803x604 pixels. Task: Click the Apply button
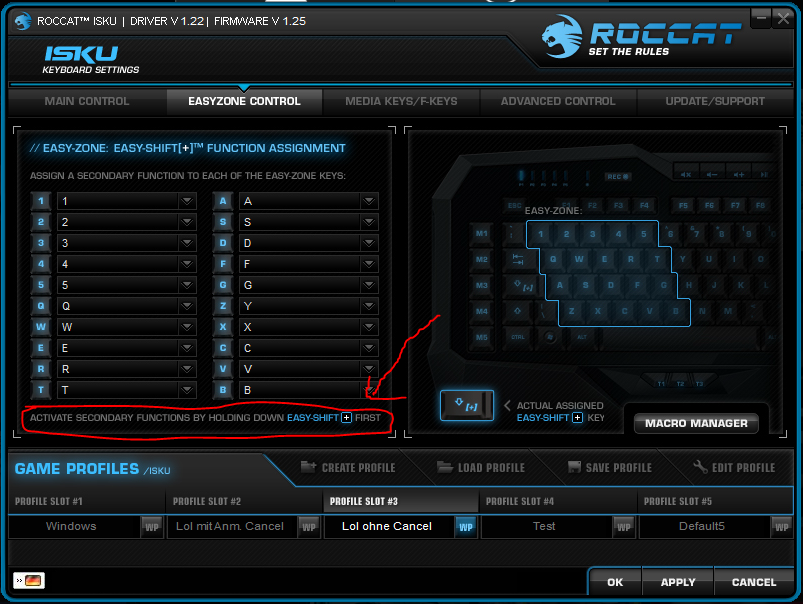(678, 582)
